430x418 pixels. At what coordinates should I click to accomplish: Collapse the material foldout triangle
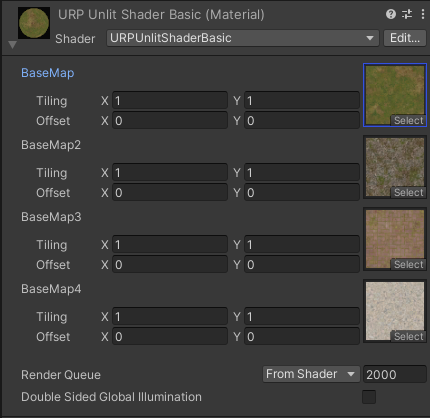pos(12,45)
